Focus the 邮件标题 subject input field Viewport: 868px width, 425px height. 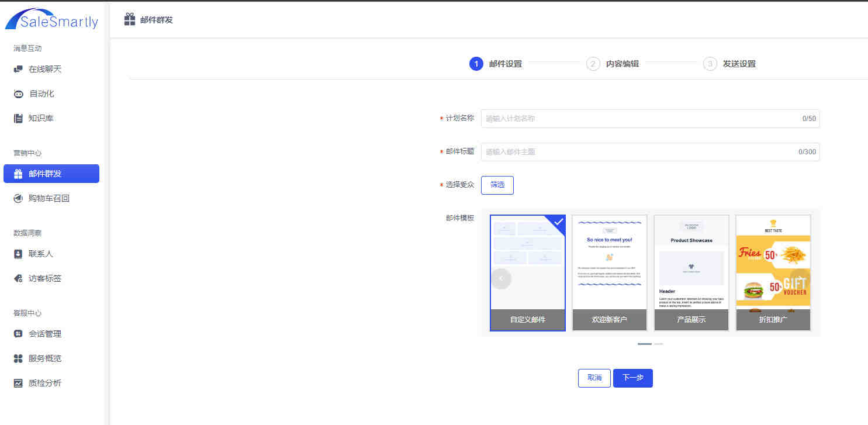pyautogui.click(x=651, y=152)
